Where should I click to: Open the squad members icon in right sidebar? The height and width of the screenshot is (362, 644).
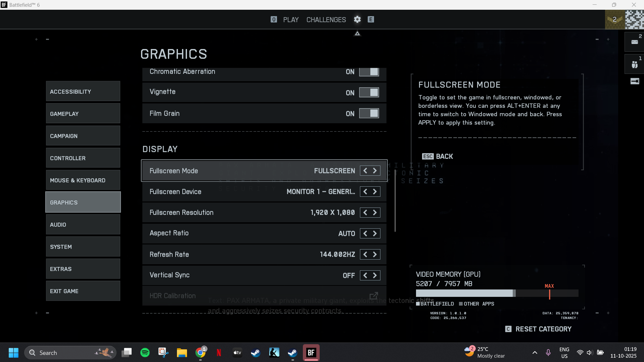pyautogui.click(x=634, y=64)
